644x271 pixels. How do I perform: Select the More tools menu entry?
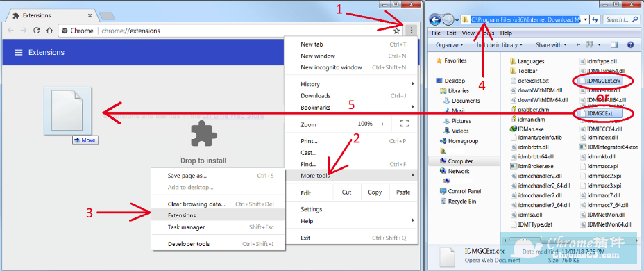(x=351, y=176)
